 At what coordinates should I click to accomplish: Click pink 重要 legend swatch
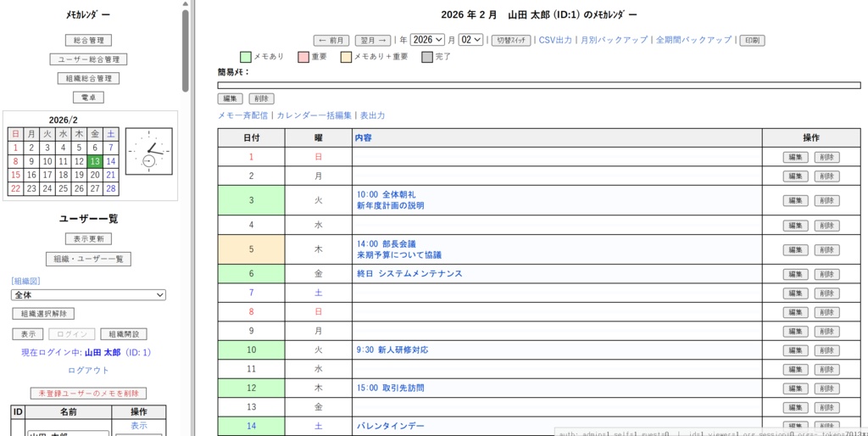[x=303, y=57]
